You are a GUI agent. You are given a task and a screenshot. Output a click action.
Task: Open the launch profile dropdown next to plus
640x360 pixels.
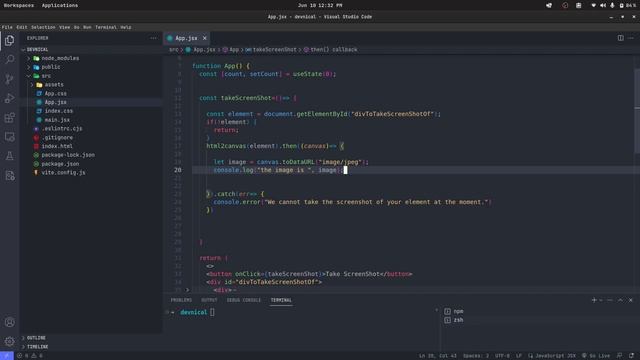[x=601, y=300]
